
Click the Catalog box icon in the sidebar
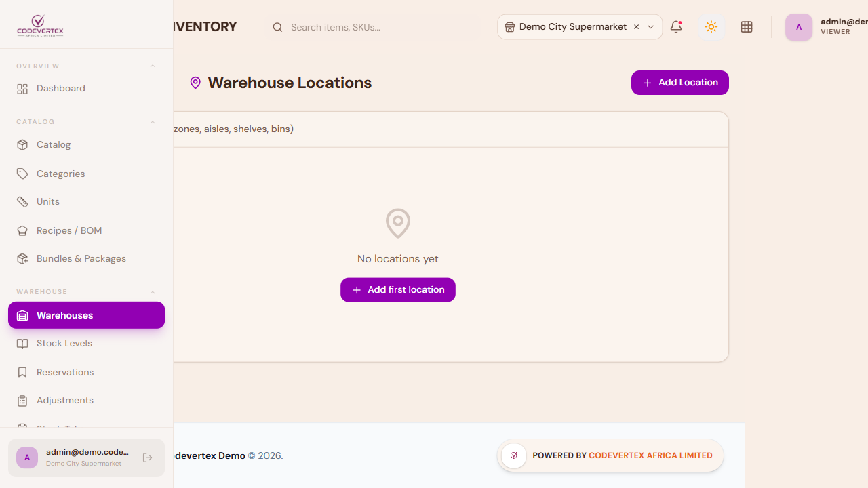[x=22, y=145]
